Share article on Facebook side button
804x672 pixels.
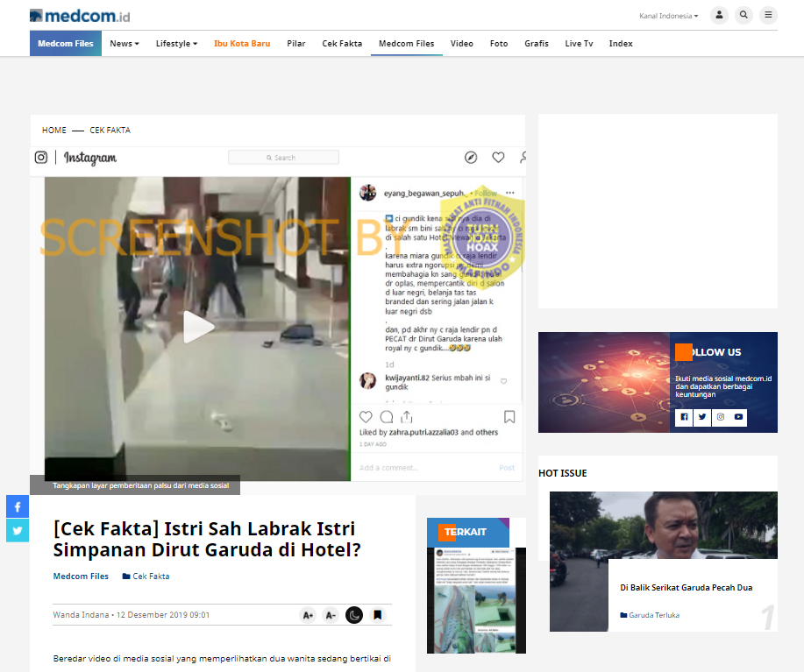coord(18,506)
